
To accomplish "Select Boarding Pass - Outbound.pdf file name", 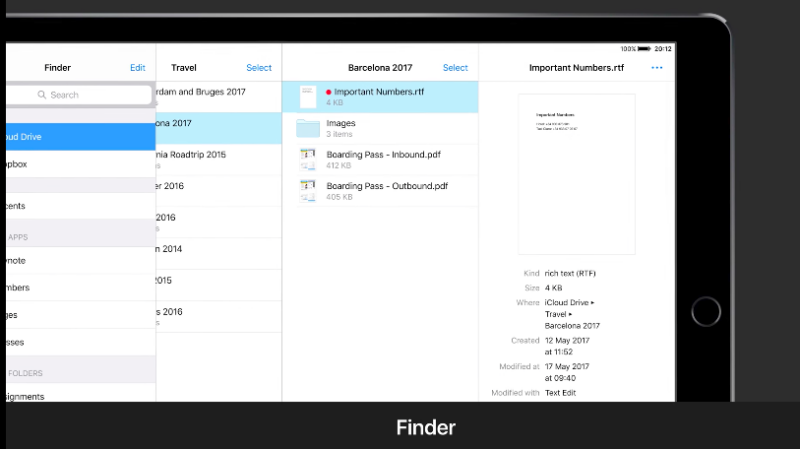I will click(387, 186).
